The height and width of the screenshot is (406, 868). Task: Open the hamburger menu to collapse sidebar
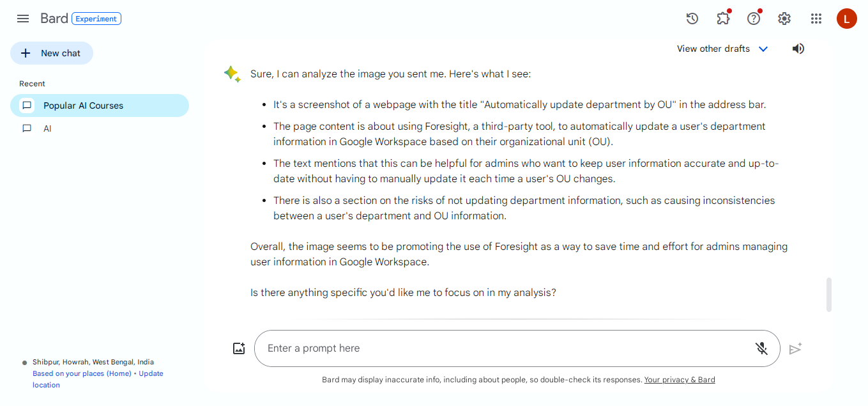point(23,18)
